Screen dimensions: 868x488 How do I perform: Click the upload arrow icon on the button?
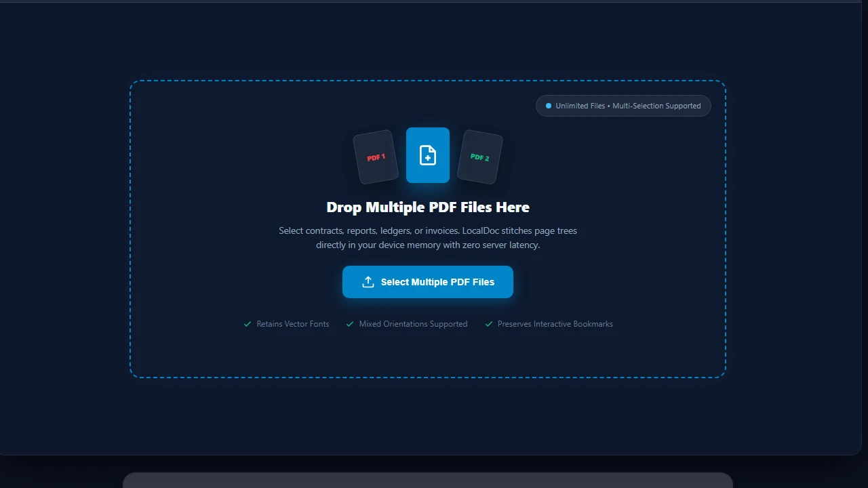point(368,282)
